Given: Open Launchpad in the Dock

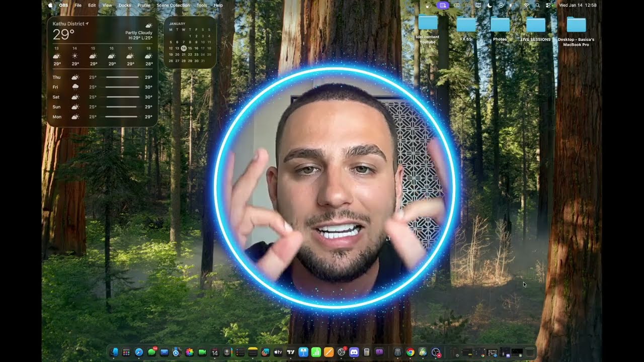Looking at the screenshot, I should (x=126, y=352).
